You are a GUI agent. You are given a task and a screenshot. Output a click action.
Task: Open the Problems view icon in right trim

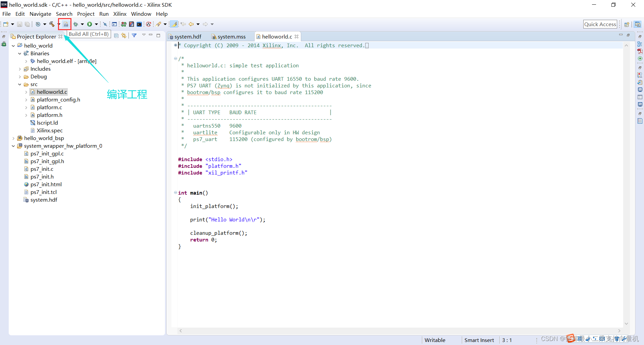click(640, 75)
